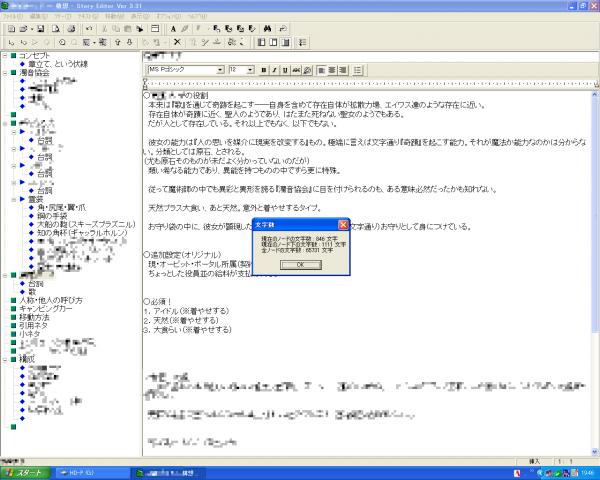Toggle strikethrough with the ABC button

click(x=296, y=70)
